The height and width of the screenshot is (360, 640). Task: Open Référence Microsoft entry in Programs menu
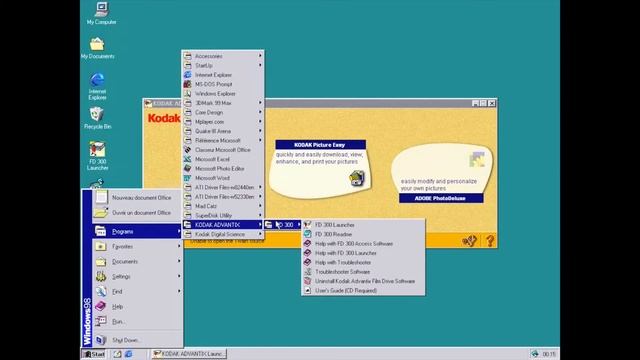click(x=222, y=140)
